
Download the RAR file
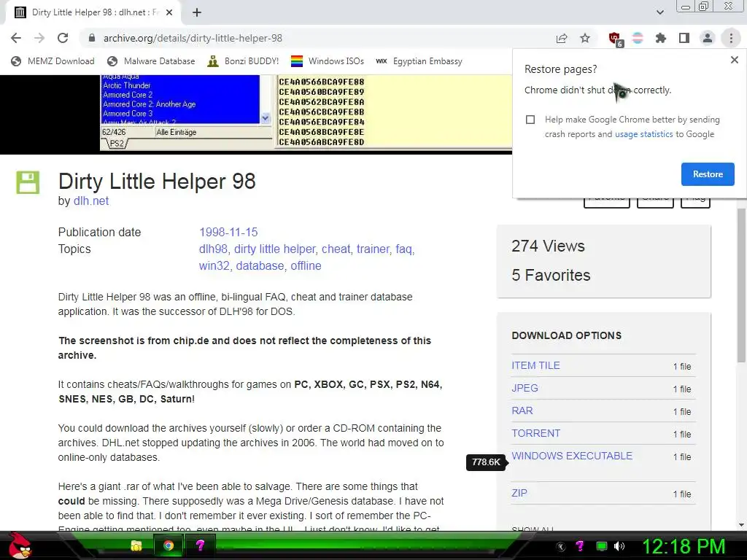[x=522, y=411]
